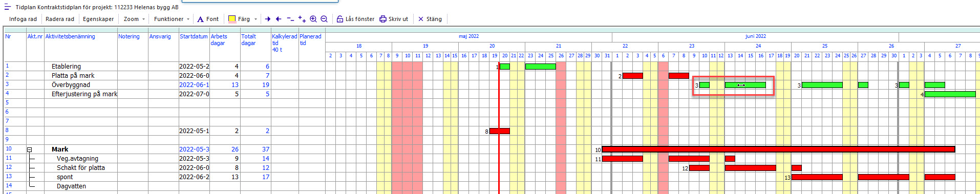The width and height of the screenshot is (980, 194).
Task: Click the Tidplan window title icon
Action: 8,7
